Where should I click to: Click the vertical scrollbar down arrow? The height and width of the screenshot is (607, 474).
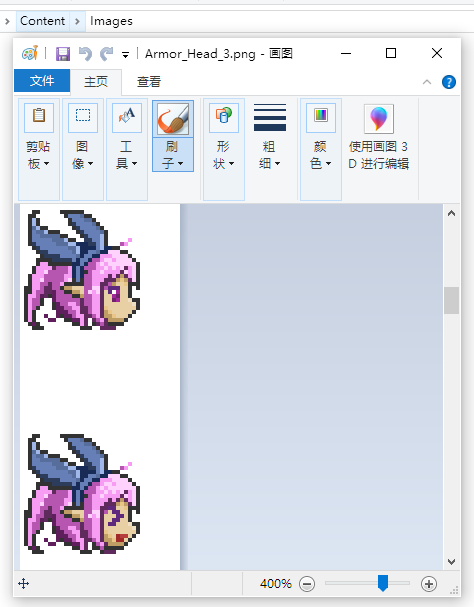click(x=451, y=562)
